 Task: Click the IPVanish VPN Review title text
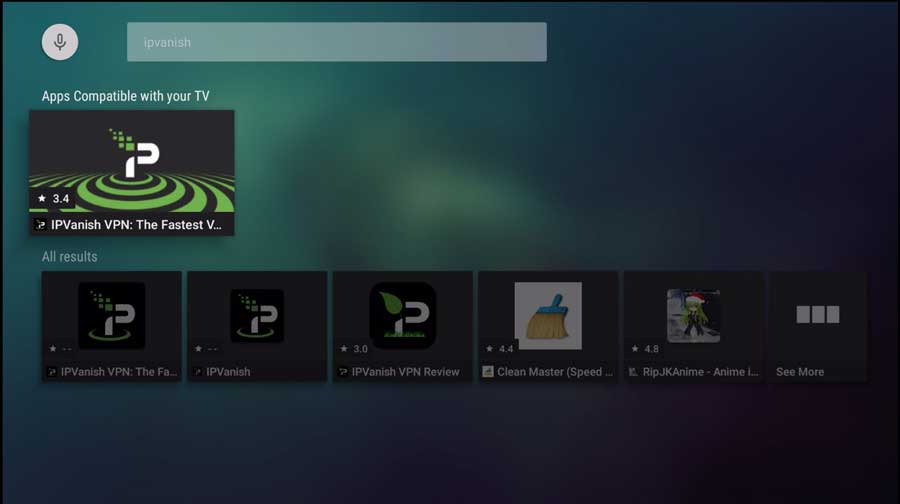tap(406, 372)
